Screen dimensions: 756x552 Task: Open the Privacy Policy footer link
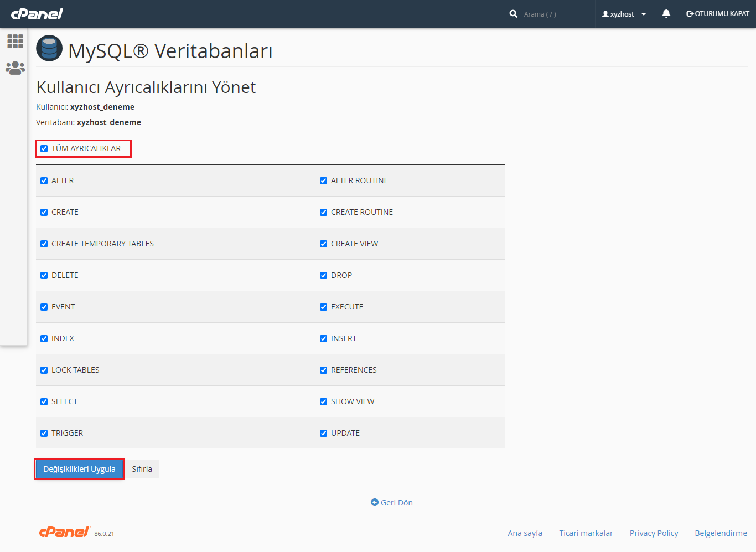point(654,533)
